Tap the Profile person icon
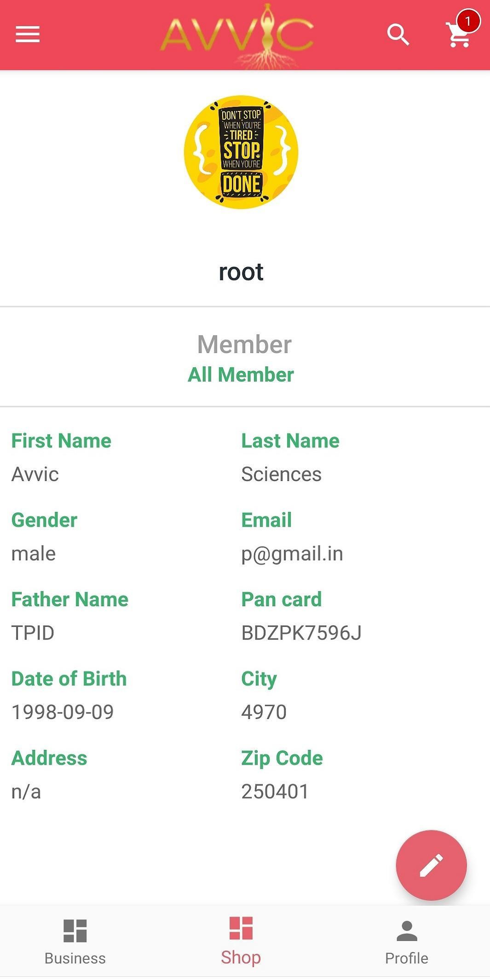This screenshot has height=980, width=490. click(x=407, y=931)
